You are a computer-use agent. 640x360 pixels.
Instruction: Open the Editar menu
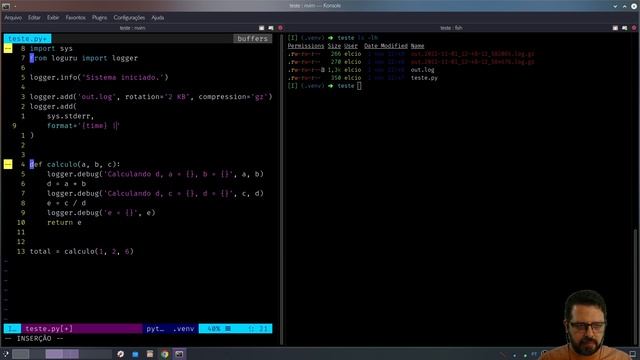pyautogui.click(x=34, y=18)
